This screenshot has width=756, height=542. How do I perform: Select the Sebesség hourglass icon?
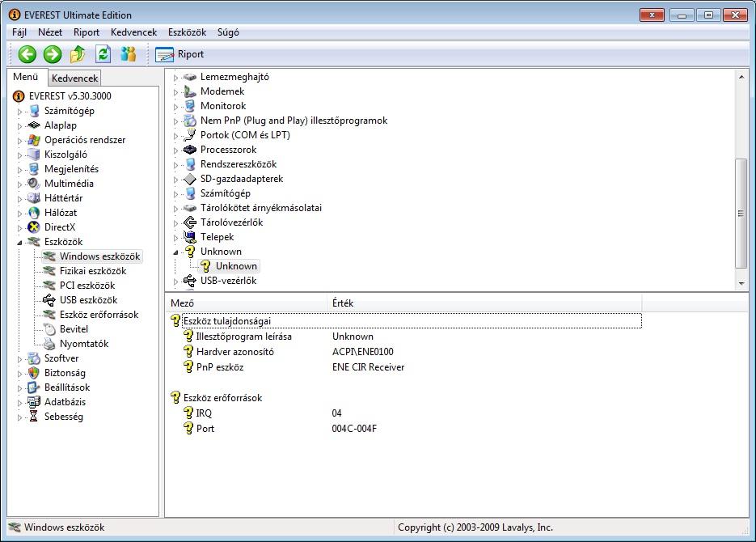tap(34, 416)
